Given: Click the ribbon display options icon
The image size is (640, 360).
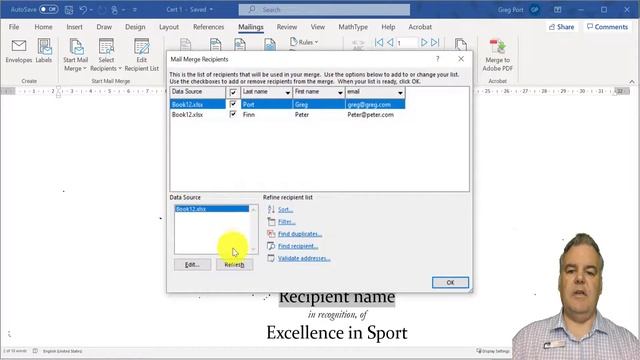Looking at the screenshot, I should (x=558, y=9).
